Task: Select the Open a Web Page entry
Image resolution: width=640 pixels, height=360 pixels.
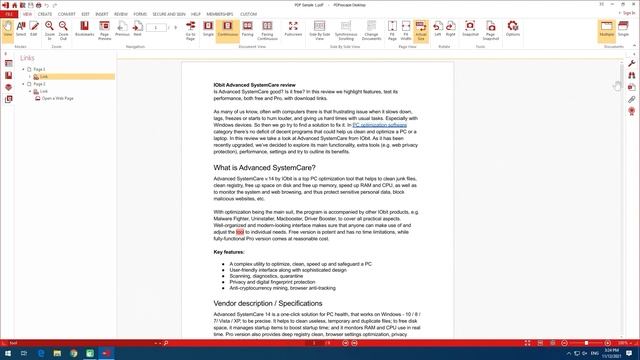Action: point(58,99)
